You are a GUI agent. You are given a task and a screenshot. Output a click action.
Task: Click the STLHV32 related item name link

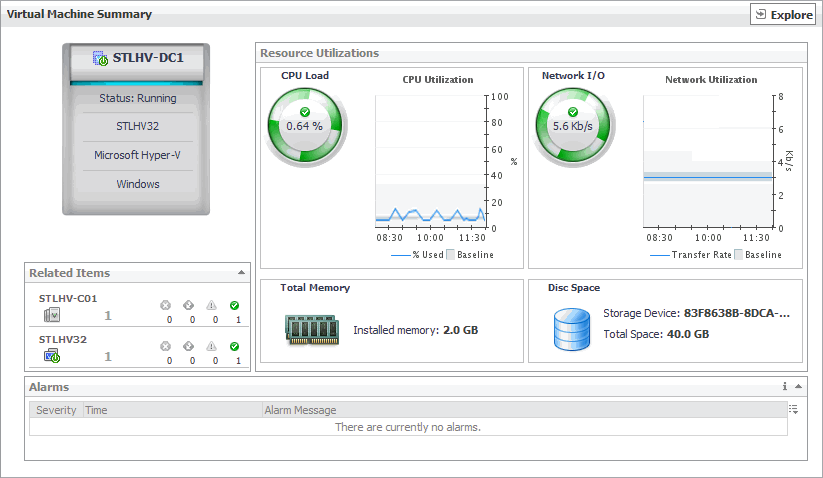62,339
